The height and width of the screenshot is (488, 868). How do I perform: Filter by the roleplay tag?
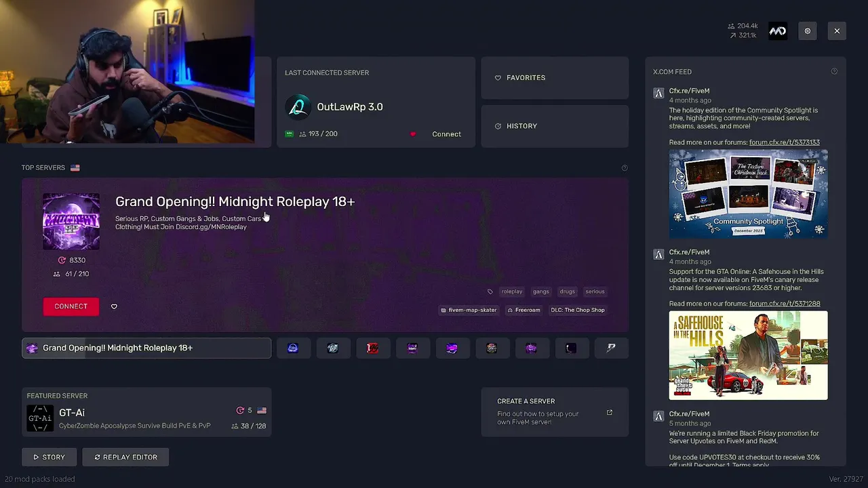pyautogui.click(x=512, y=291)
